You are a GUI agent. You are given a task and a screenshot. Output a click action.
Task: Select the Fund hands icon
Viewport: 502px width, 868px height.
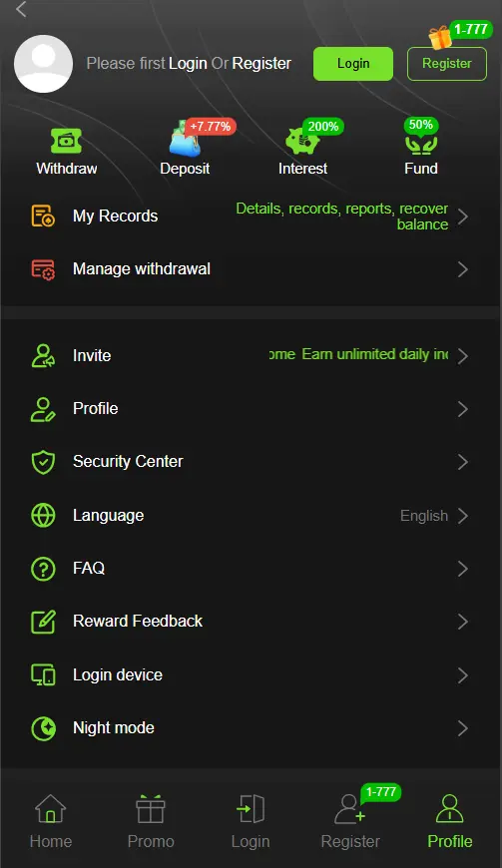[420, 143]
